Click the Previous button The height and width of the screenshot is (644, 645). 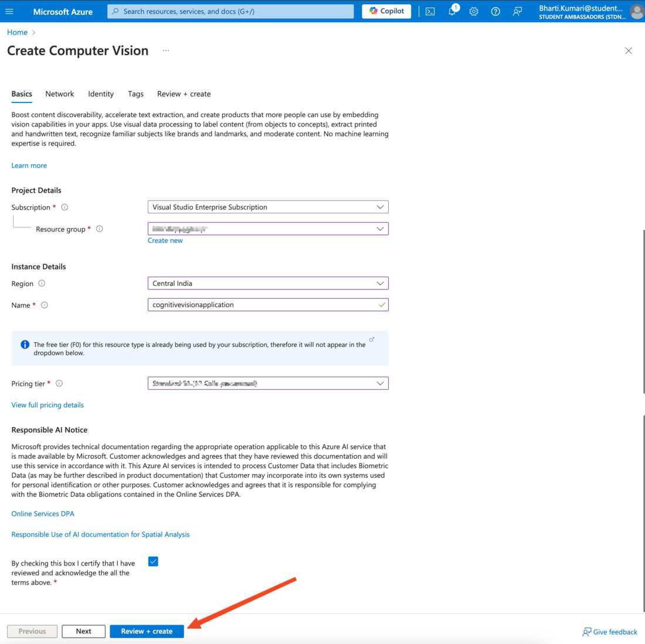coord(32,631)
